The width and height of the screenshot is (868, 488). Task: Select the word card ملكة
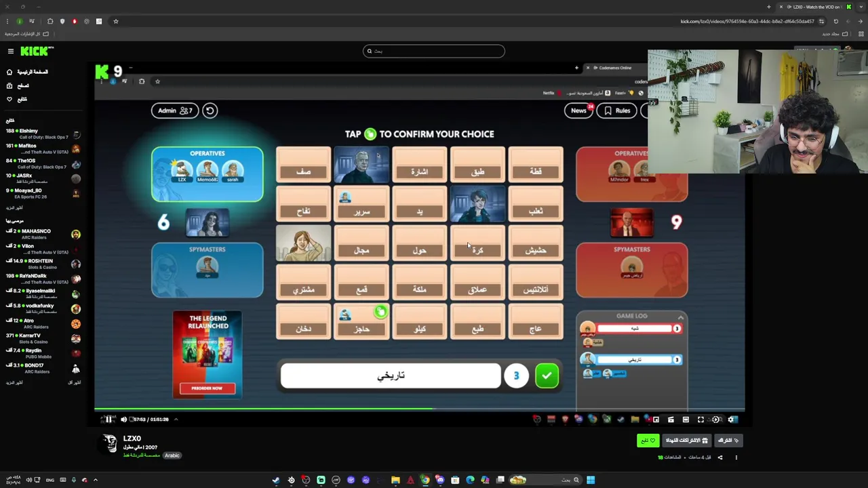tap(420, 283)
